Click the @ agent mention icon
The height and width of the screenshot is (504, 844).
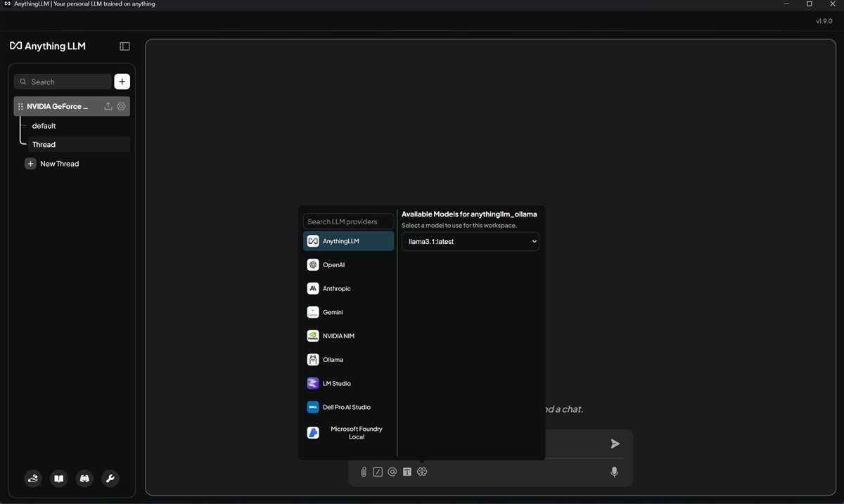392,472
